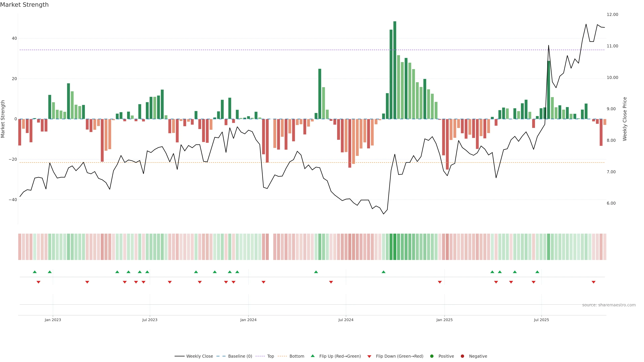Click the red flip-down marker just left of Jan 2025
Screen dimensions: 644x362
(x=440, y=282)
